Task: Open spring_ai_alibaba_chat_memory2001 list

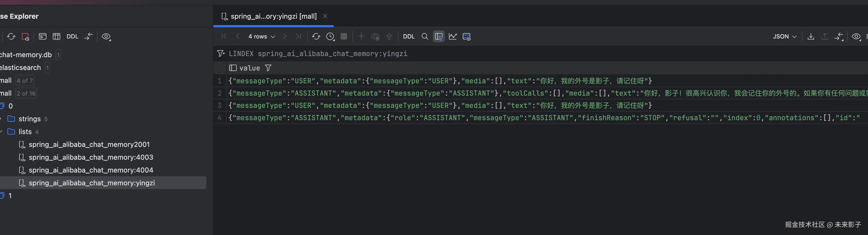Action: [x=89, y=144]
